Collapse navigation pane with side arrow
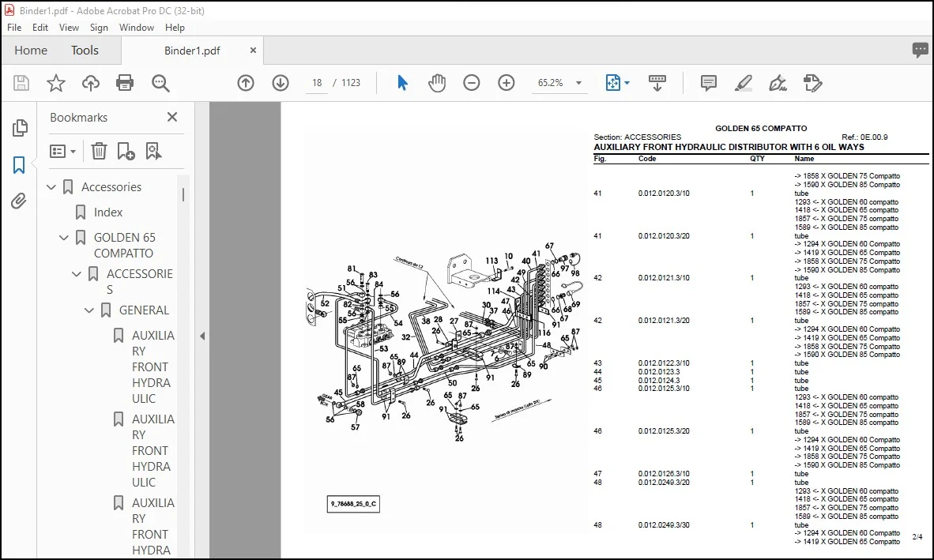This screenshot has height=560, width=934. click(x=202, y=336)
